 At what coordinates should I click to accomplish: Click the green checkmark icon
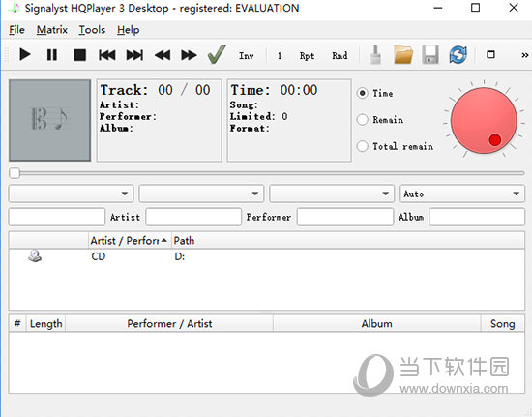coord(217,54)
